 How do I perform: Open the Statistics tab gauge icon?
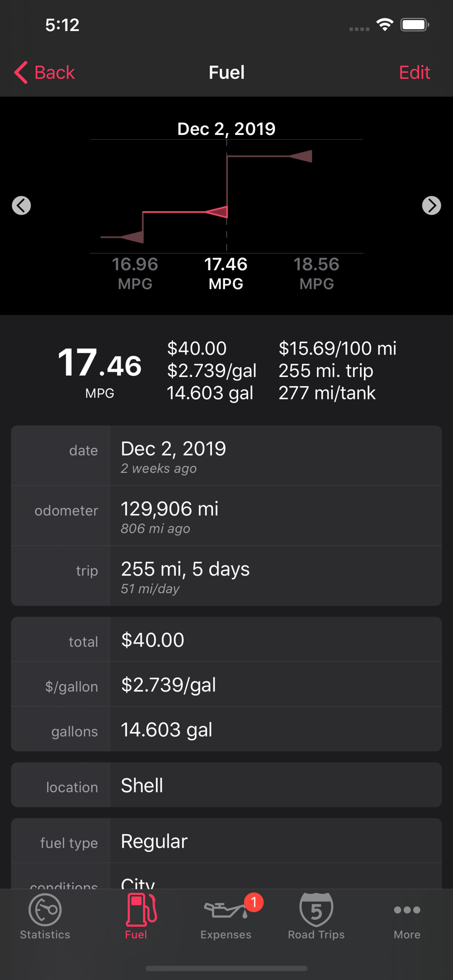tap(45, 909)
